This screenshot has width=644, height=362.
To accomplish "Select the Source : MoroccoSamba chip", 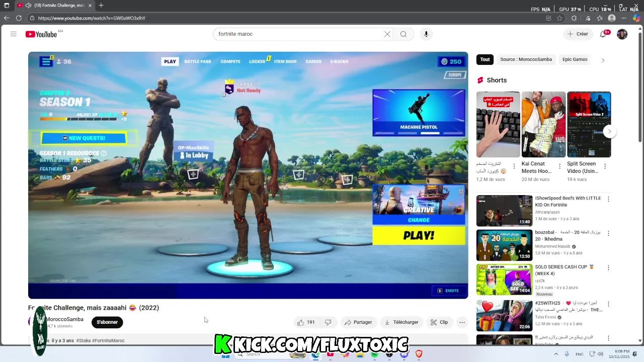I will [526, 59].
